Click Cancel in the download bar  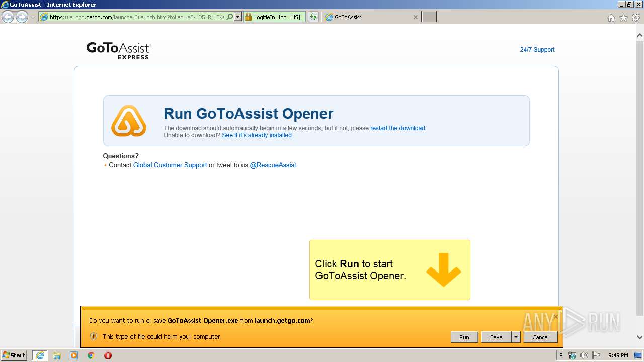[540, 337]
